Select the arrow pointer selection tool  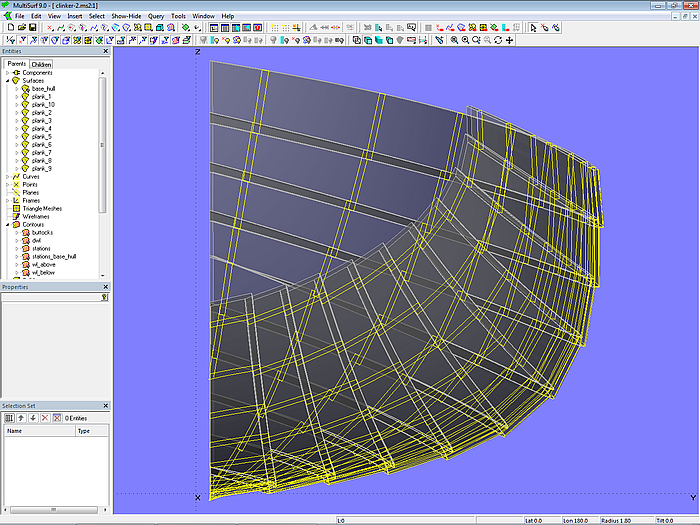[533, 28]
